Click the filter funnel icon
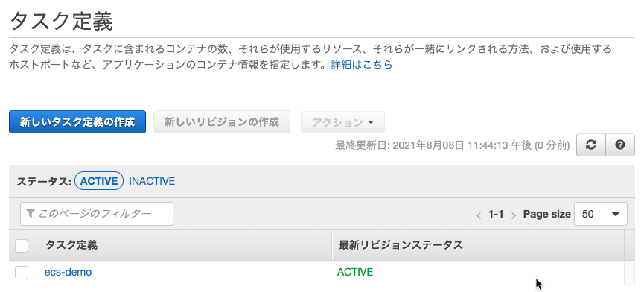The height and width of the screenshot is (292, 644). pyautogui.click(x=30, y=214)
